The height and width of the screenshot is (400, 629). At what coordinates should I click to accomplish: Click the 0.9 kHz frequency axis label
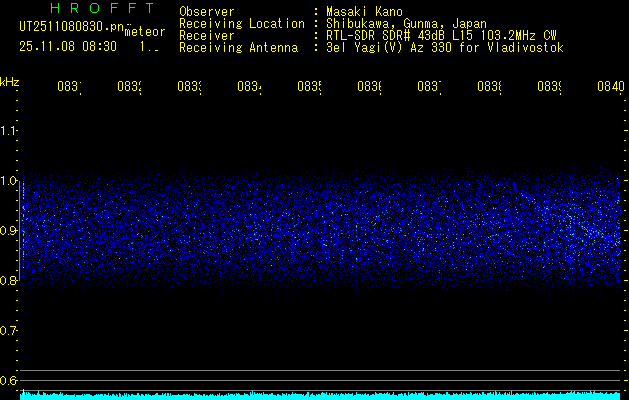point(10,231)
